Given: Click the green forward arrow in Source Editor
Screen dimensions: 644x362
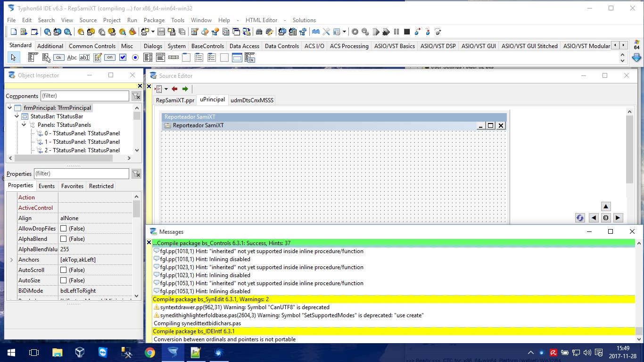Looking at the screenshot, I should (185, 89).
